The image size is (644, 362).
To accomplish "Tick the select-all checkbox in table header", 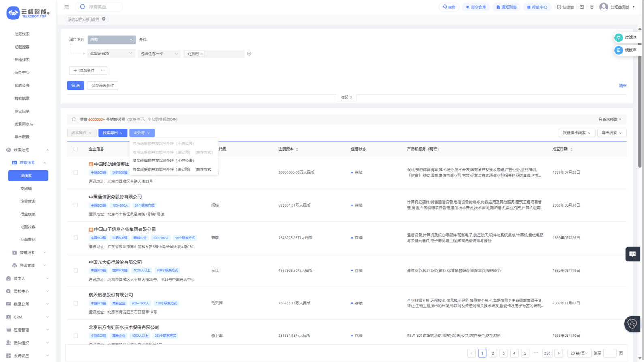I will pyautogui.click(x=76, y=149).
